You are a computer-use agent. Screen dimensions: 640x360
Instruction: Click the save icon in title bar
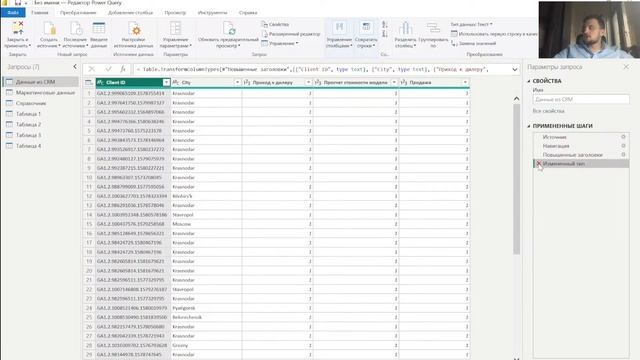click(18, 2)
